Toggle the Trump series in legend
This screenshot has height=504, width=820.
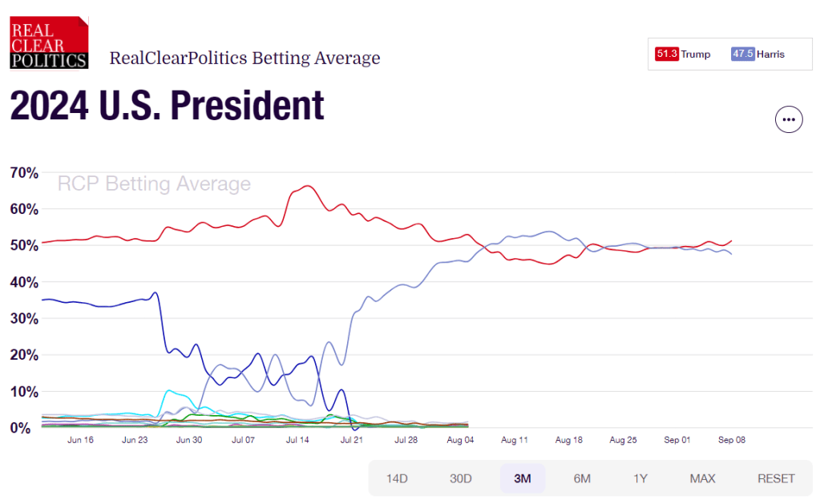tap(695, 54)
